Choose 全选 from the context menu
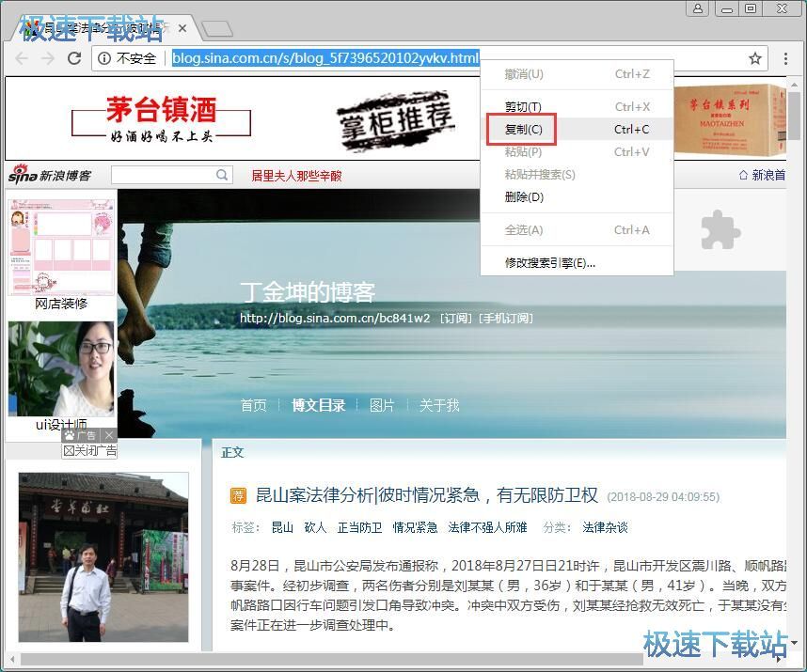The image size is (807, 672). point(522,229)
